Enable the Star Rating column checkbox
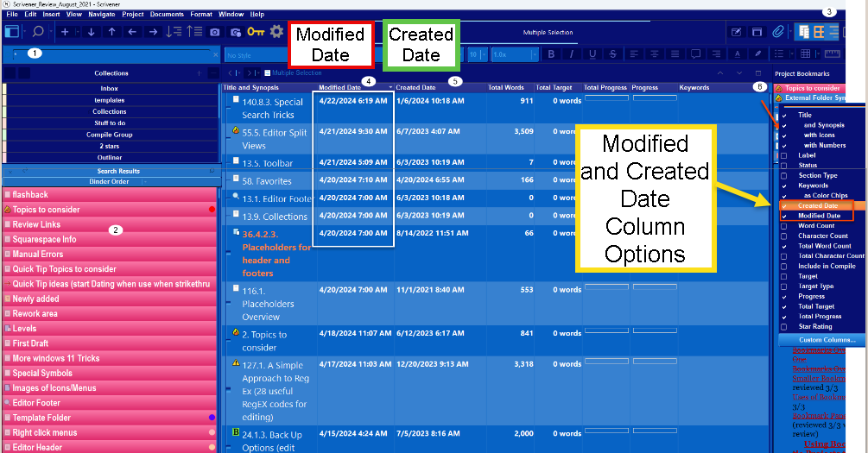This screenshot has height=453, width=868. click(784, 327)
